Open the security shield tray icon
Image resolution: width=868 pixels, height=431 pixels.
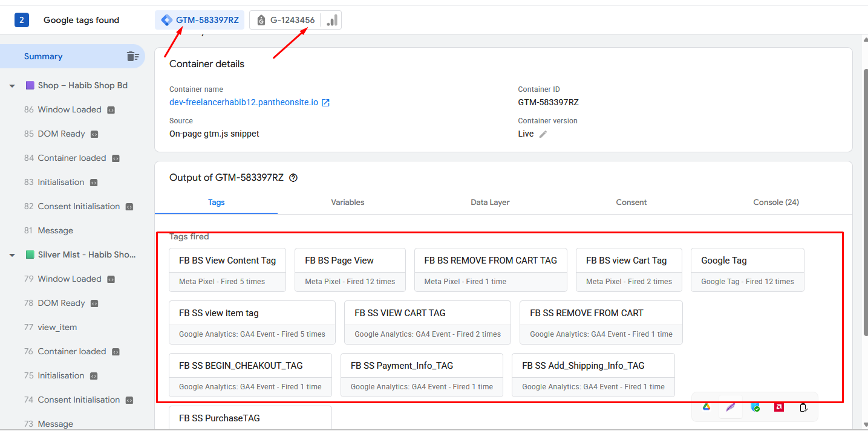755,407
